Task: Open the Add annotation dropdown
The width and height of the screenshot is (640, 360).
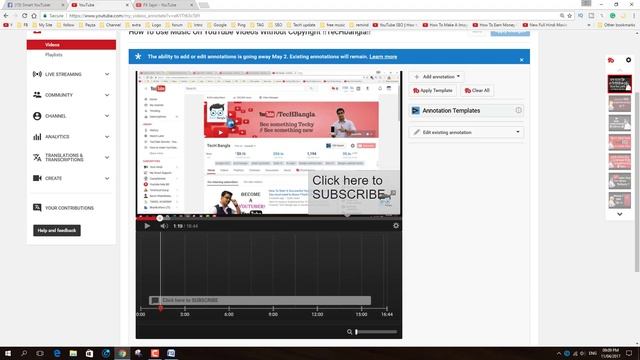Action: (x=436, y=77)
